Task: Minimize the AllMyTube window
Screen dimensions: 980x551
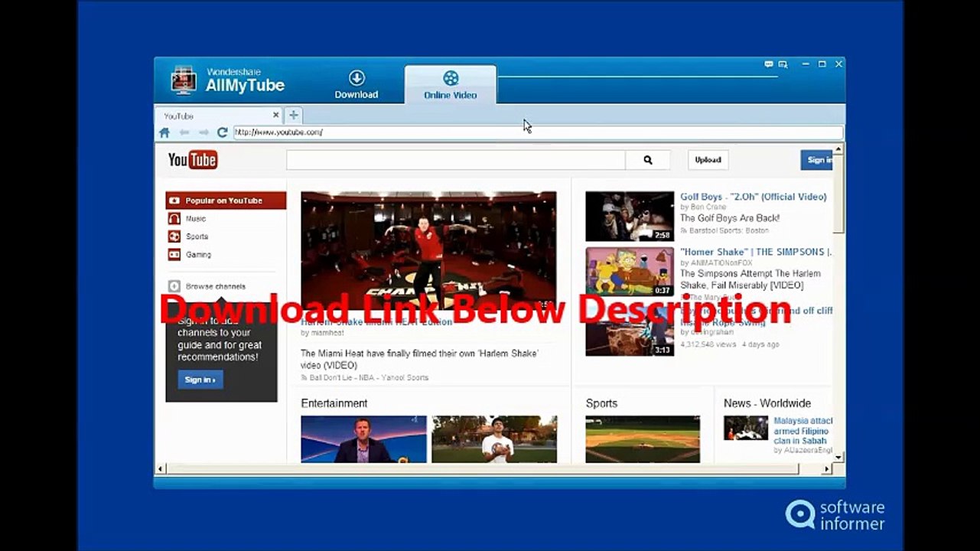Action: [x=806, y=65]
